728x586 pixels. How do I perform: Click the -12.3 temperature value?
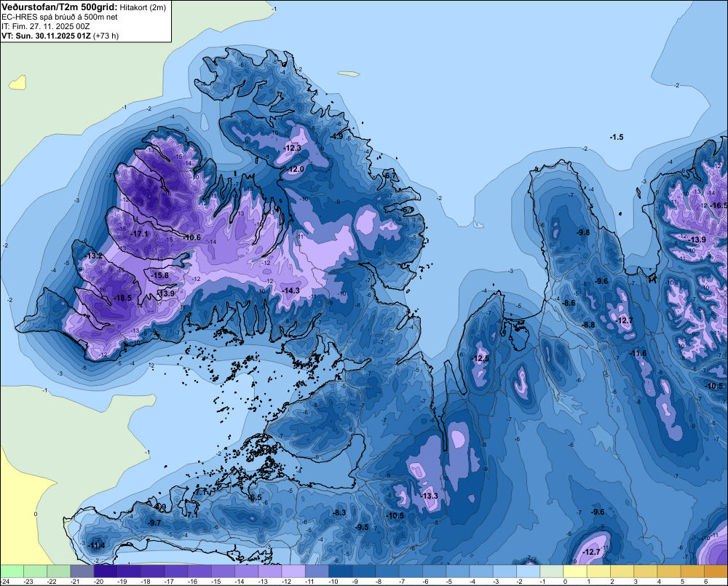(x=293, y=148)
